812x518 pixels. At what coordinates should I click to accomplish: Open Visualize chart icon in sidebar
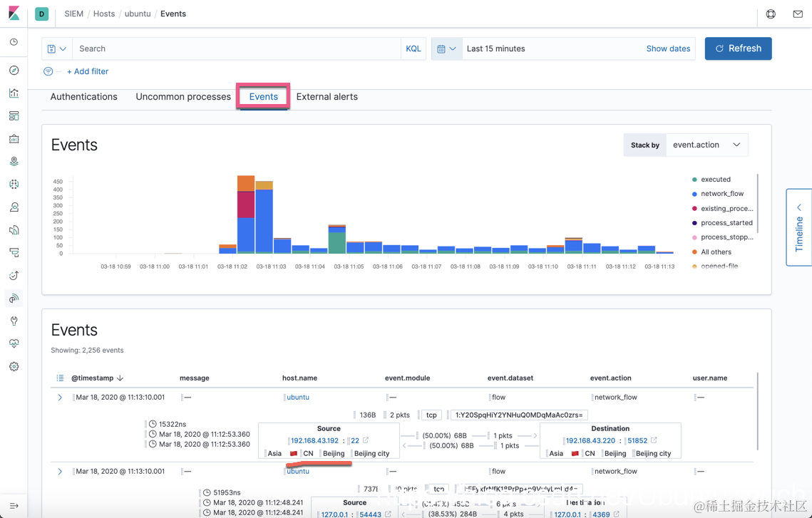(x=14, y=93)
